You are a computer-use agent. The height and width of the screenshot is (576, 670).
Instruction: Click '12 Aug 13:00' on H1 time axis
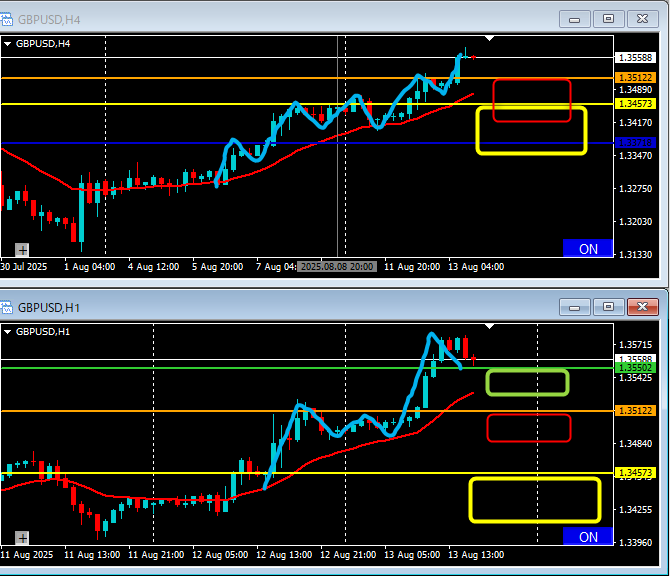coord(284,555)
